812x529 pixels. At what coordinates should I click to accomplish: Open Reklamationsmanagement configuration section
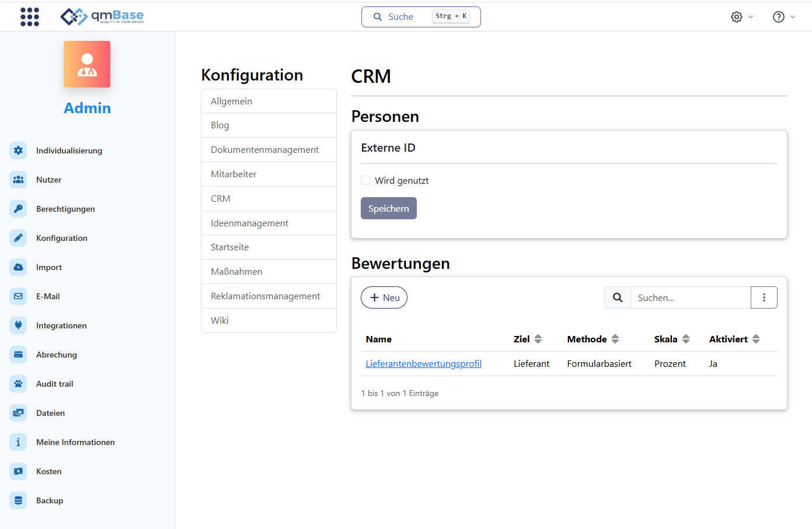point(269,296)
